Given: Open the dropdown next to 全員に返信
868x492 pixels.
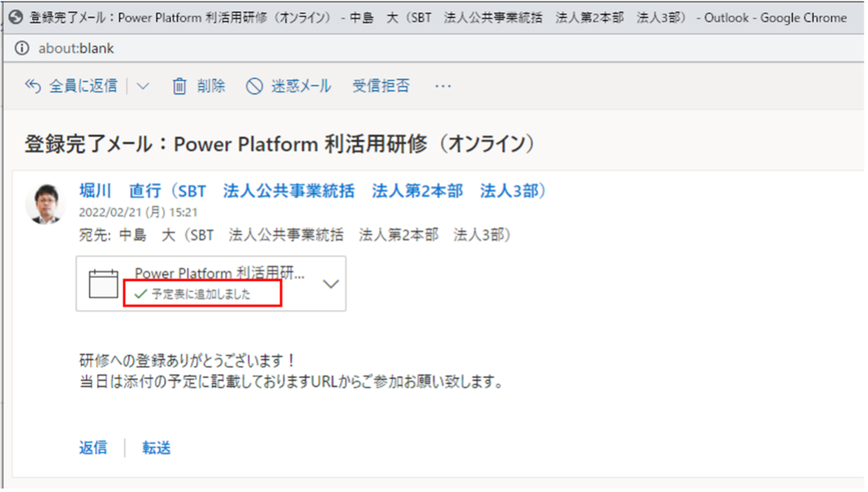Looking at the screenshot, I should (x=142, y=86).
